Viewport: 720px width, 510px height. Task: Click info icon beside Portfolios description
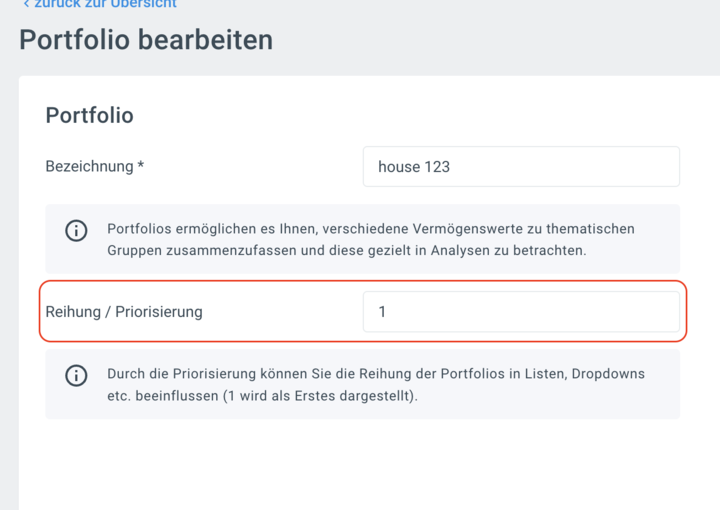pyautogui.click(x=76, y=230)
